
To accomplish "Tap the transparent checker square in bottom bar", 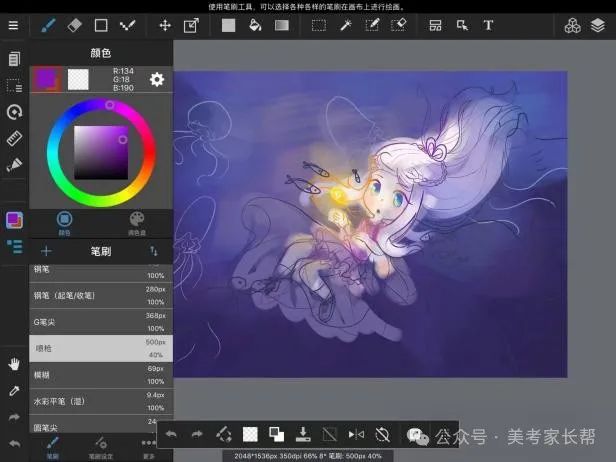I will (x=250, y=434).
